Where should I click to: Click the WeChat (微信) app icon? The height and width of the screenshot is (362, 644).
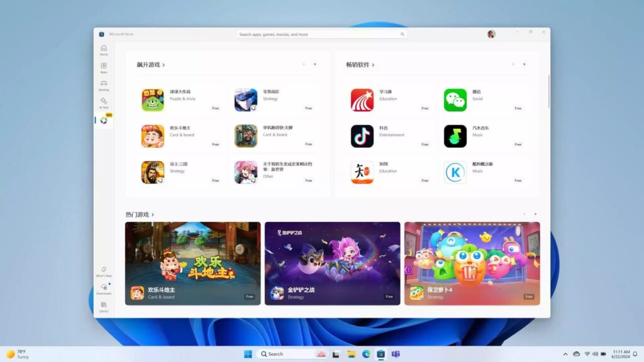pos(455,99)
